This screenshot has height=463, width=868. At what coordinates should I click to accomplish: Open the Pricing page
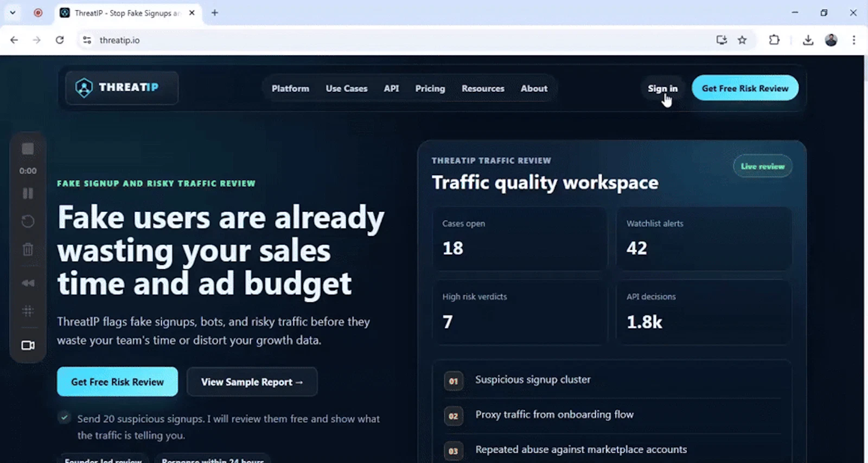tap(430, 88)
